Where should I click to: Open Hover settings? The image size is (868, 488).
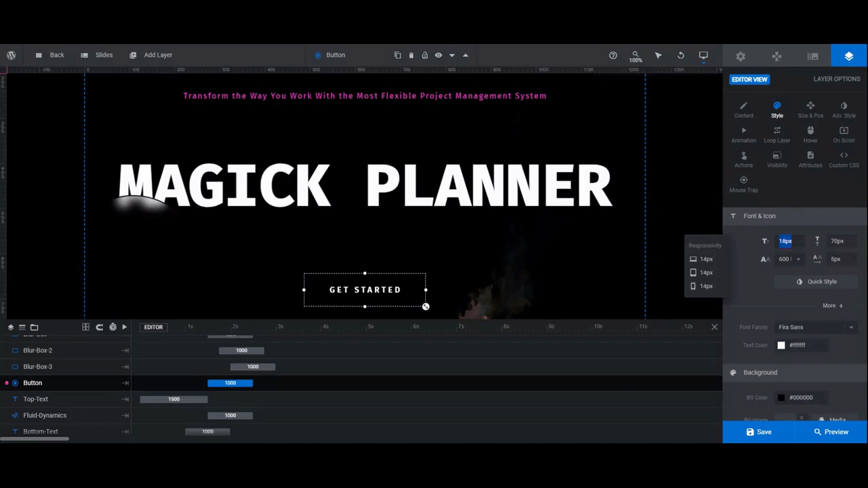(810, 135)
